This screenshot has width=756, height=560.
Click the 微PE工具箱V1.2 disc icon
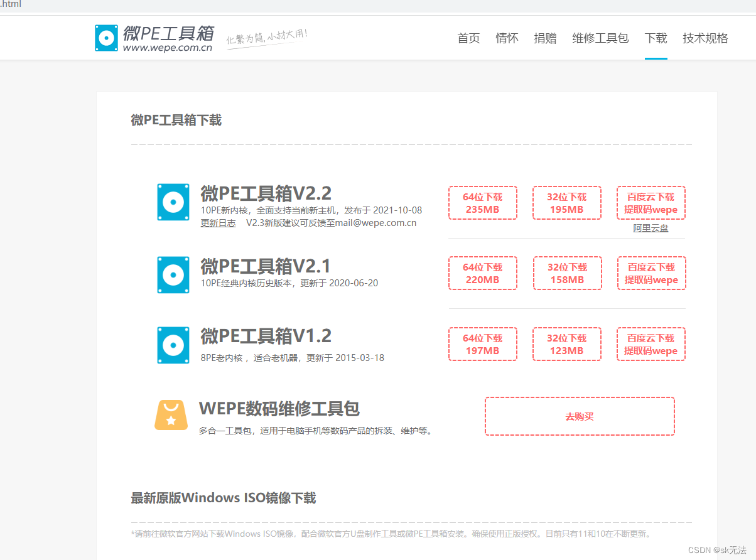pyautogui.click(x=173, y=345)
